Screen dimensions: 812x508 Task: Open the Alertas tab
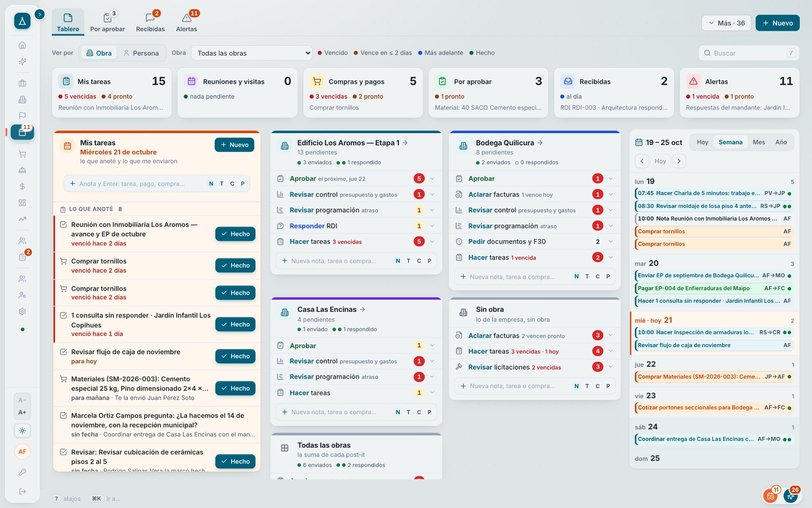186,22
